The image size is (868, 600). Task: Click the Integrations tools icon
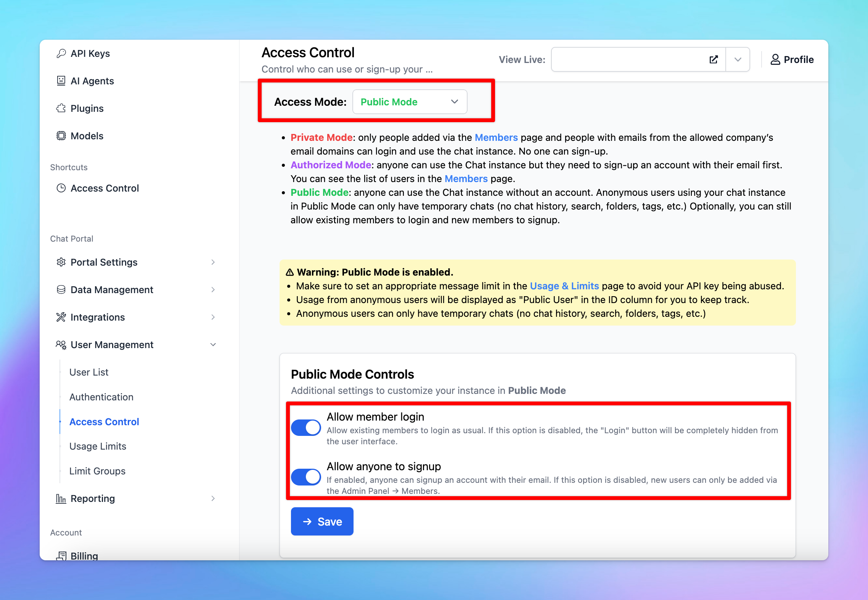tap(61, 317)
